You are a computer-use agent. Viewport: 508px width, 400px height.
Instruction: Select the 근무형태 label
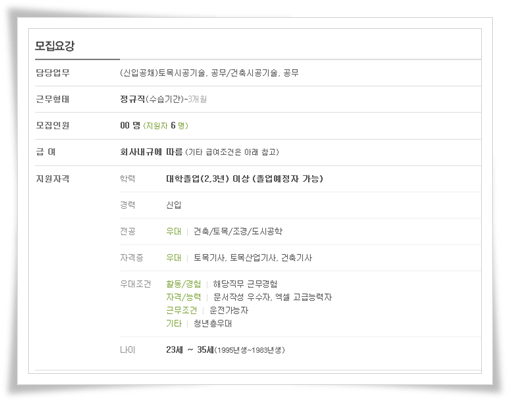(x=52, y=99)
